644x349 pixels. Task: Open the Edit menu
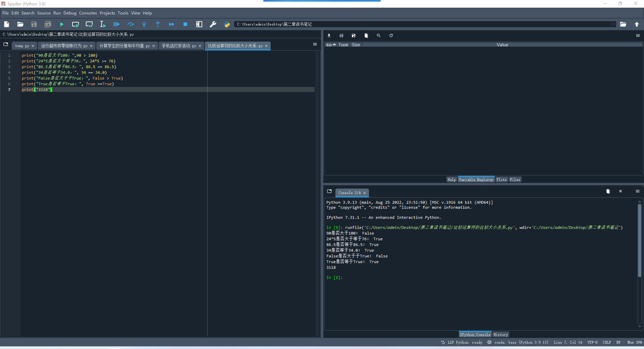pyautogui.click(x=15, y=13)
